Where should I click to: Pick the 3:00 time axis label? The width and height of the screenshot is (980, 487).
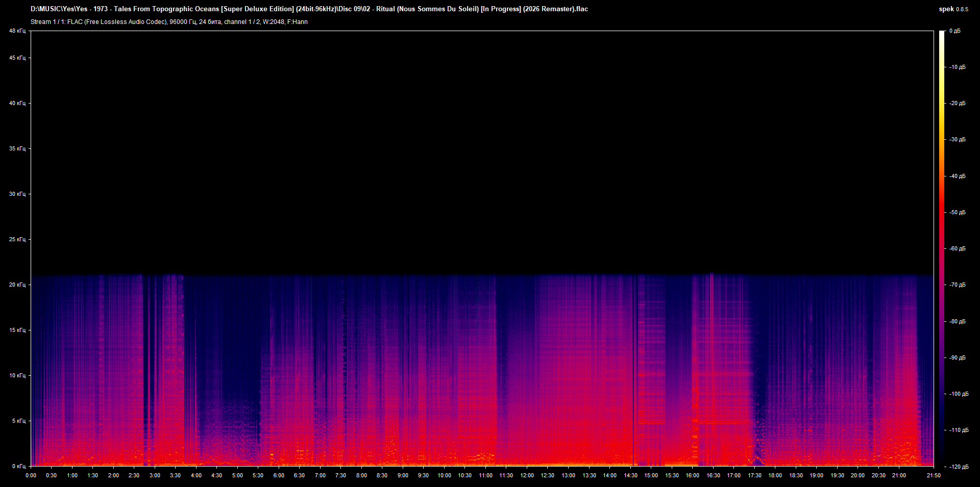(x=155, y=475)
